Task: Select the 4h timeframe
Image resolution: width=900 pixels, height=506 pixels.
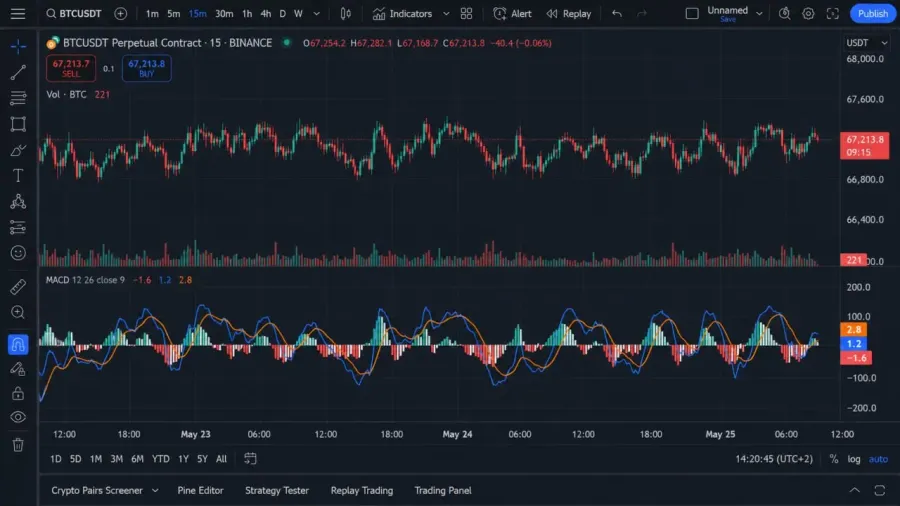Action: (x=265, y=13)
